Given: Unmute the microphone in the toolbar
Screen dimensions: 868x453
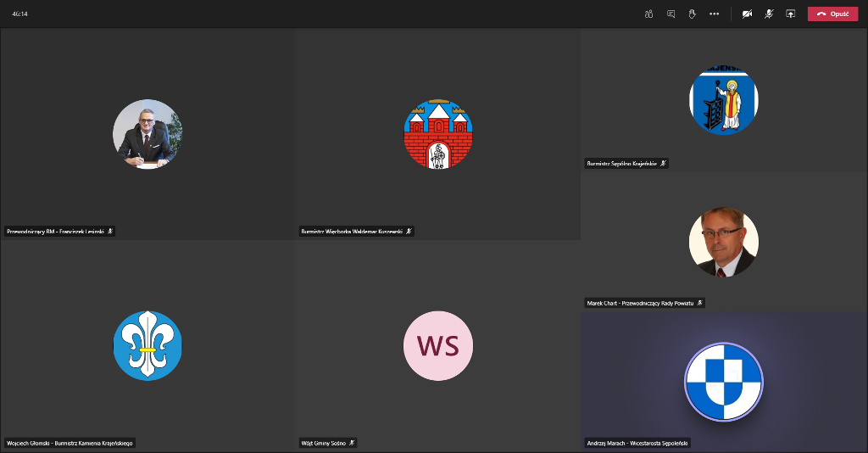Looking at the screenshot, I should tap(769, 14).
